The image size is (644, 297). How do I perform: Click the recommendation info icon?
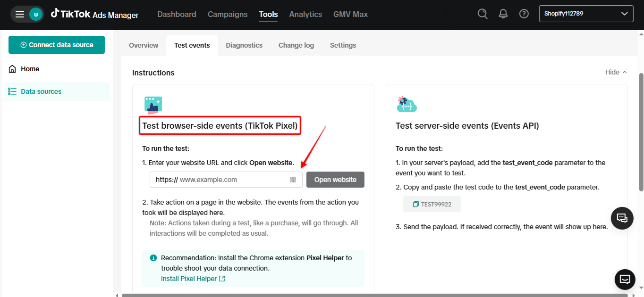pyautogui.click(x=153, y=258)
